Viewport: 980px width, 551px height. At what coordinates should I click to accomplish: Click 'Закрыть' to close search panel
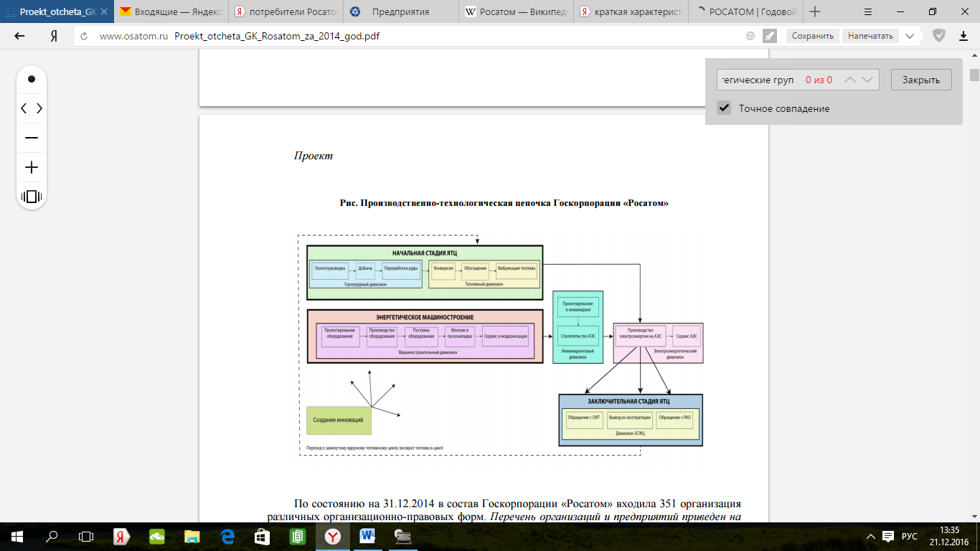tap(921, 80)
